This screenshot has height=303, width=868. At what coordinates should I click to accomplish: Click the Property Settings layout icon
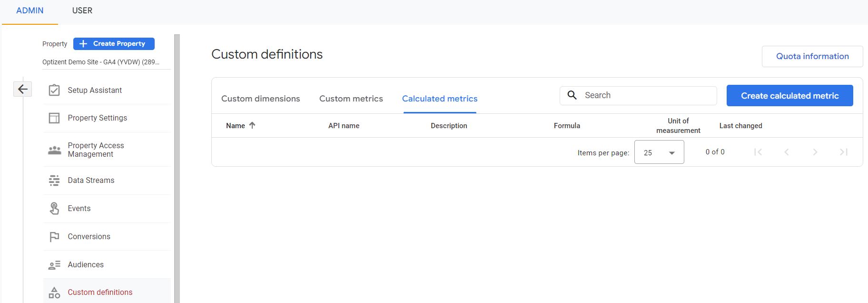coord(54,118)
